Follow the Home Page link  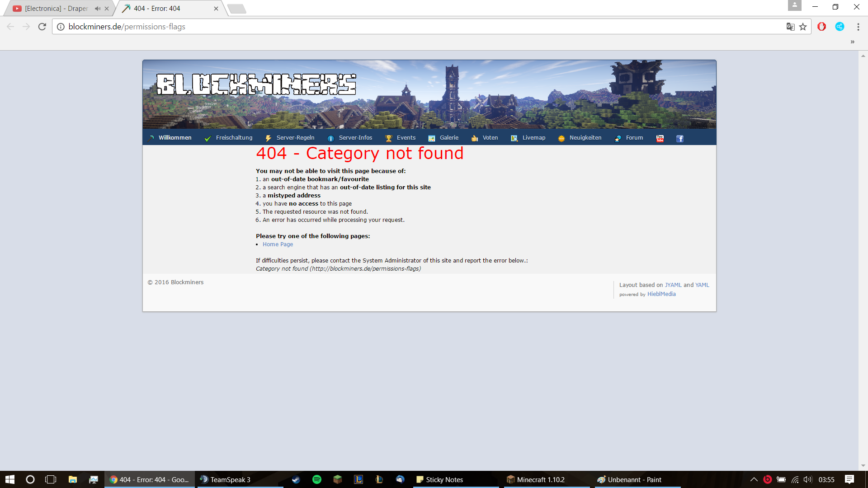coord(278,244)
